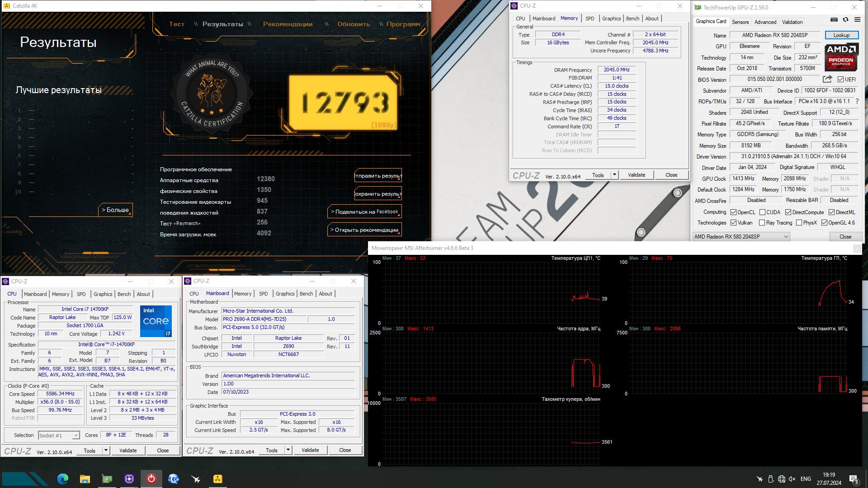Expand Tools arrow in CPU-Z CPU window
The height and width of the screenshot is (488, 868).
(106, 450)
